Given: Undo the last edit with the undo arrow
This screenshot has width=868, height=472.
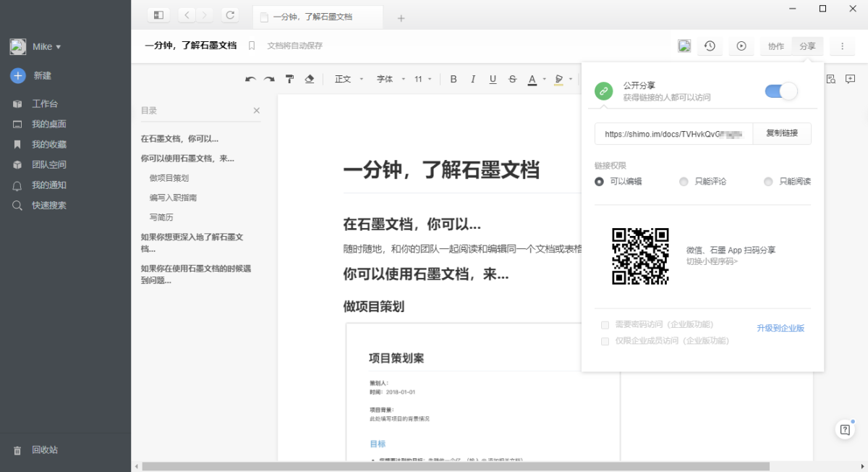Looking at the screenshot, I should click(250, 79).
